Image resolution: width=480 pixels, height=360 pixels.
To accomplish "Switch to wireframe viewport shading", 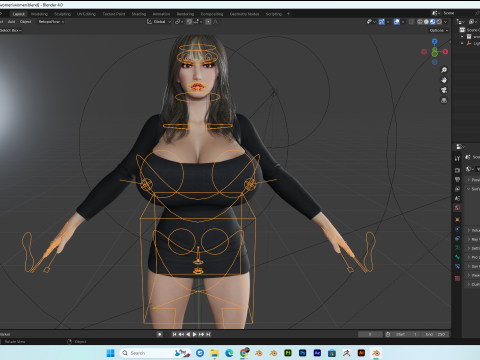I will pos(420,22).
